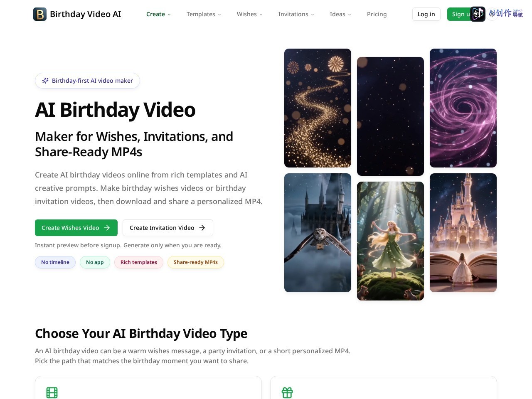Click the green gift box icon
Screen dimensions: 532x399
pos(287,393)
